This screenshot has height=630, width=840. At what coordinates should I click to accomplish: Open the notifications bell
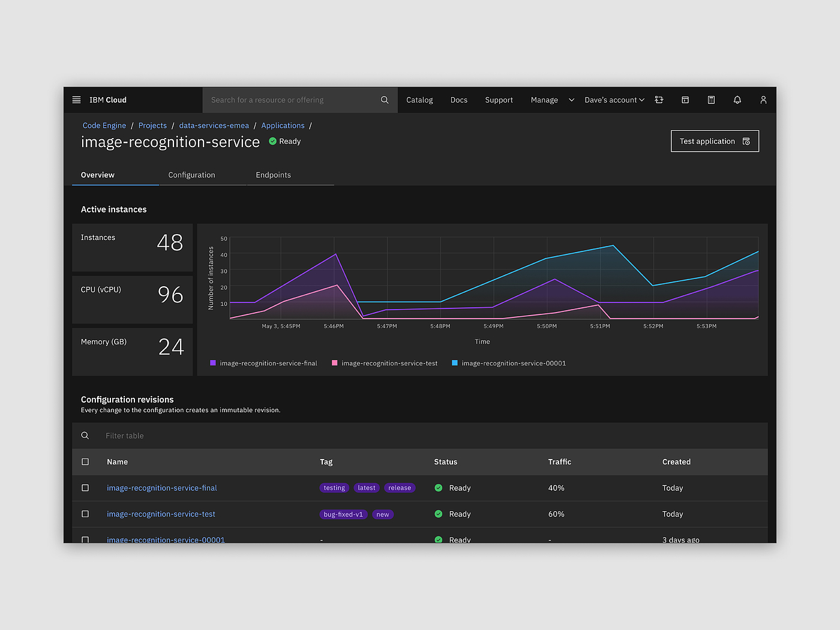737,100
